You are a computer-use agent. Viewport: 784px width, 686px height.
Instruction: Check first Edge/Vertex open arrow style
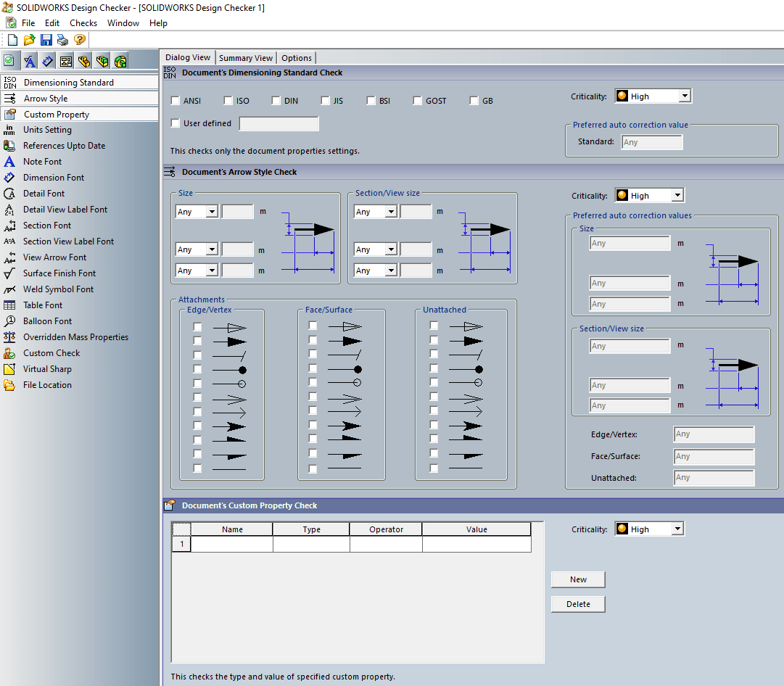[198, 327]
